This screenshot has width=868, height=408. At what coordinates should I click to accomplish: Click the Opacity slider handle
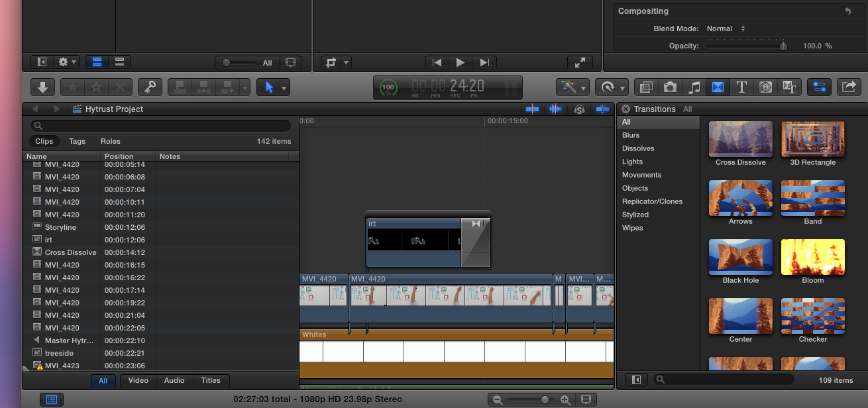[783, 46]
